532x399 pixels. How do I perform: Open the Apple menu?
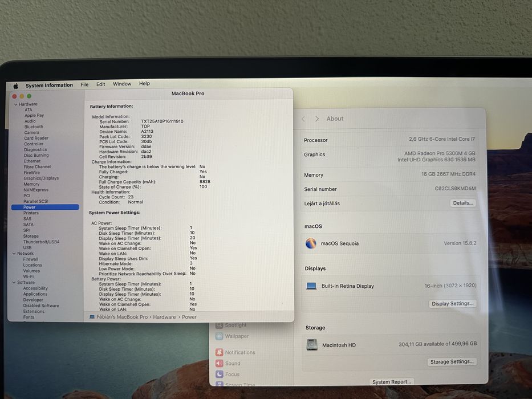tap(15, 86)
